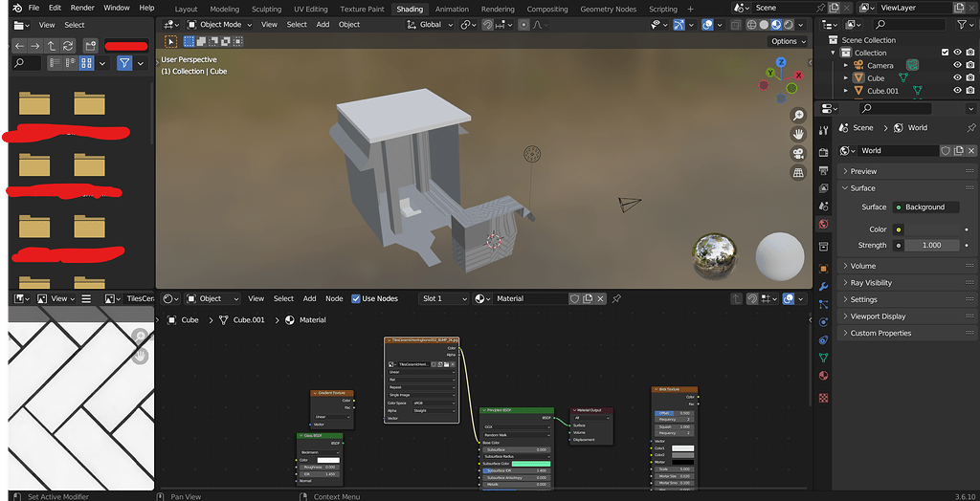Open World properties tab icon
The width and height of the screenshot is (980, 501).
824,224
